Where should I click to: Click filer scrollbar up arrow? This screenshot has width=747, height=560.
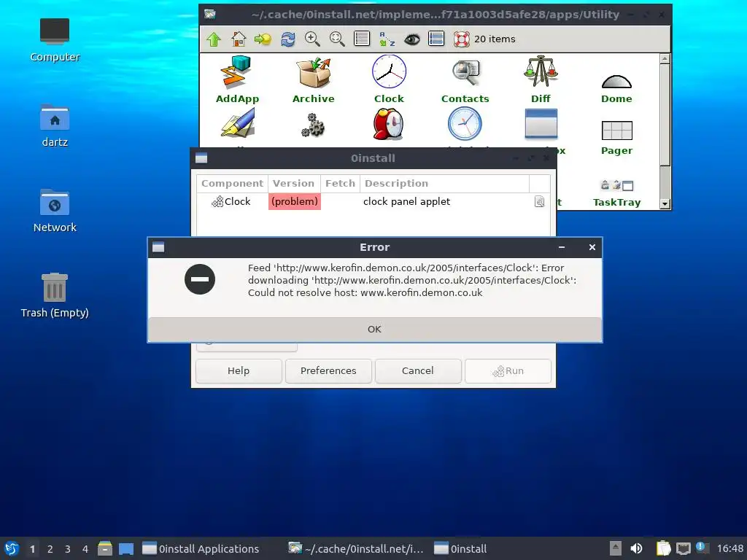665,59
